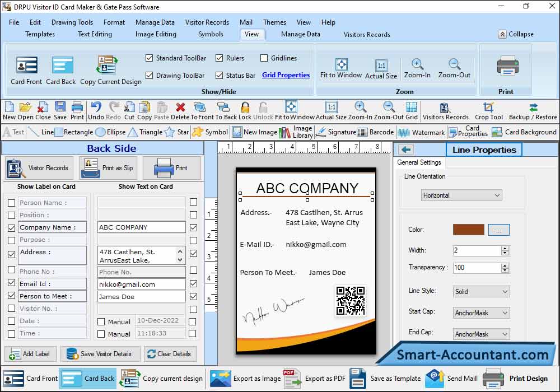Screen dimensions: 560x392
Task: Increase line Width stepper
Action: click(x=505, y=248)
